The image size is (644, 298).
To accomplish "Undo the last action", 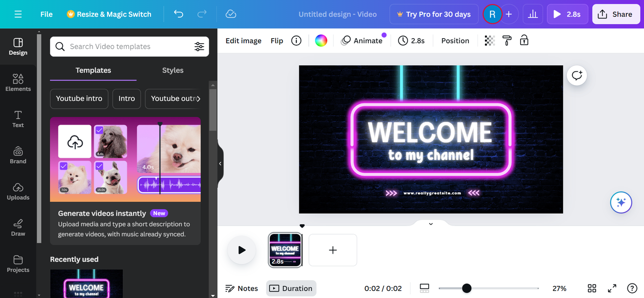I will pos(179,14).
